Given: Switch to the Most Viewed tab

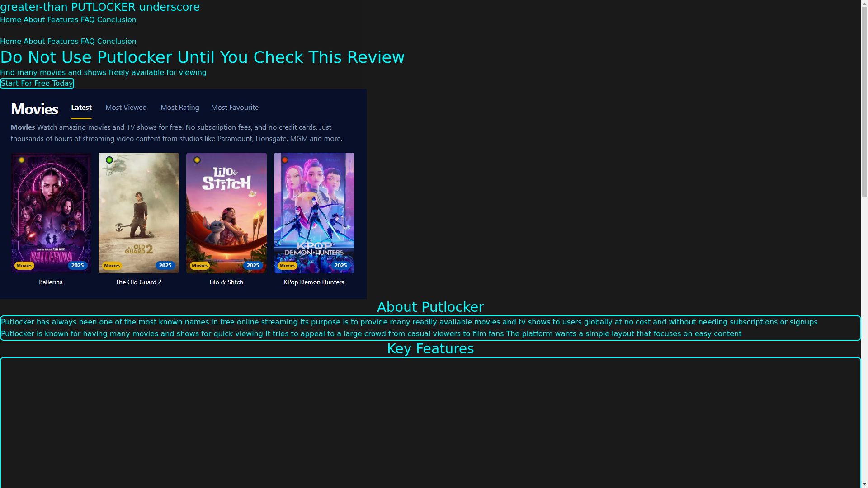Looking at the screenshot, I should tap(126, 108).
